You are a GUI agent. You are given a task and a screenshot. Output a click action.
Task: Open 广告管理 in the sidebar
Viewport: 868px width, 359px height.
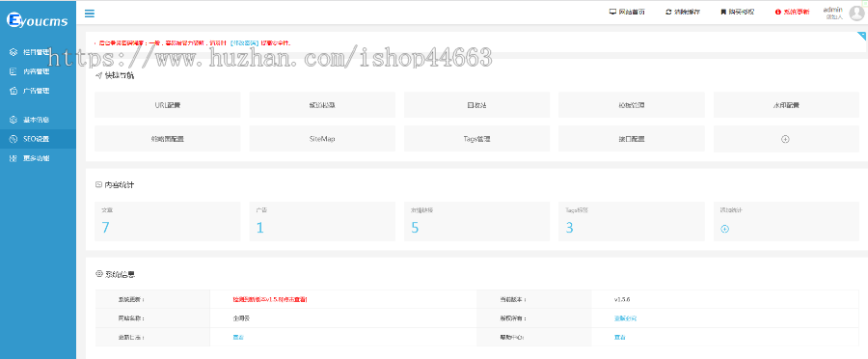(39, 91)
